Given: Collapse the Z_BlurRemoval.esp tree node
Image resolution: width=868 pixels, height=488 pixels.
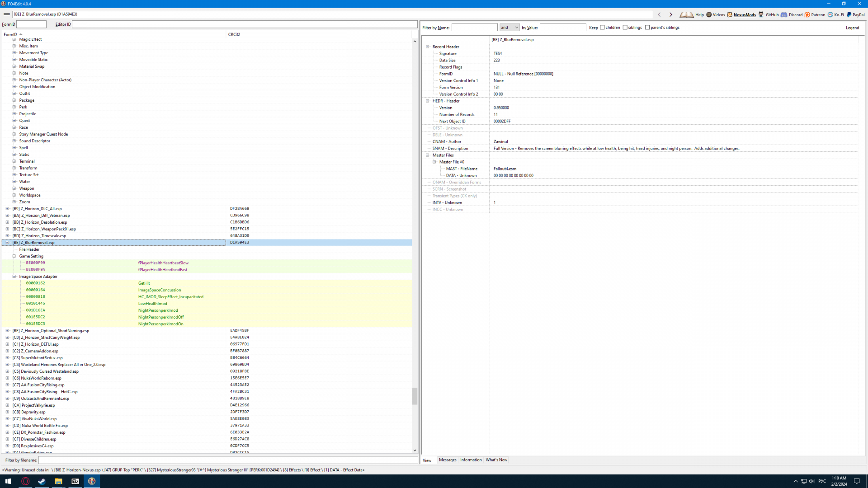Looking at the screenshot, I should pos(7,243).
